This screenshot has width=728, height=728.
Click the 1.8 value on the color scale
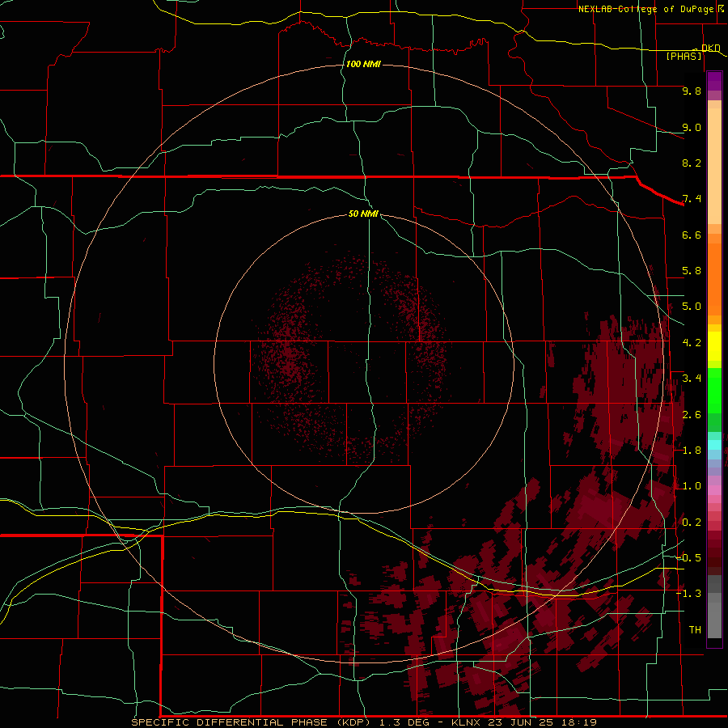click(x=692, y=451)
